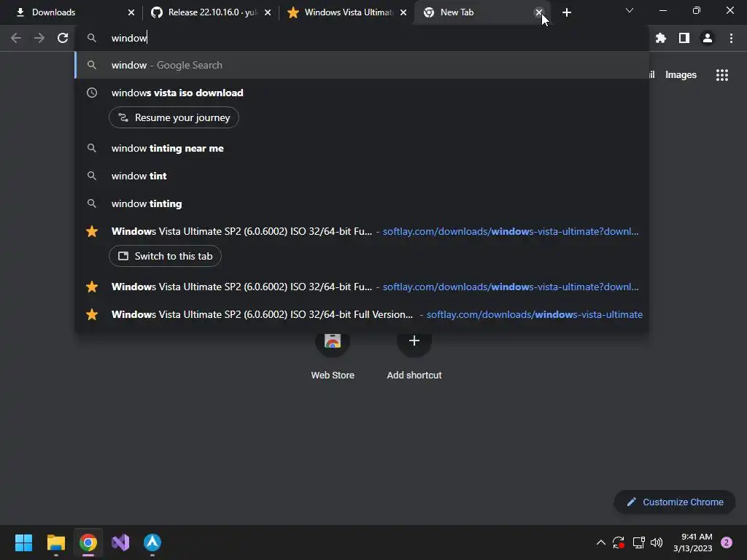Open bookmark suggestion ending 'Full Version...'
The width and height of the screenshot is (747, 560).
point(362,314)
